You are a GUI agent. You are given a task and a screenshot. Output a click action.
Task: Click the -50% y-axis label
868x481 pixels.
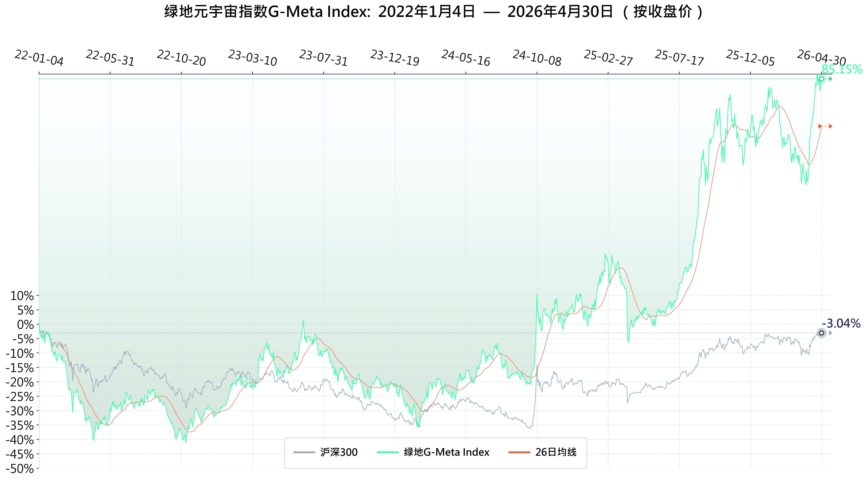(x=20, y=469)
